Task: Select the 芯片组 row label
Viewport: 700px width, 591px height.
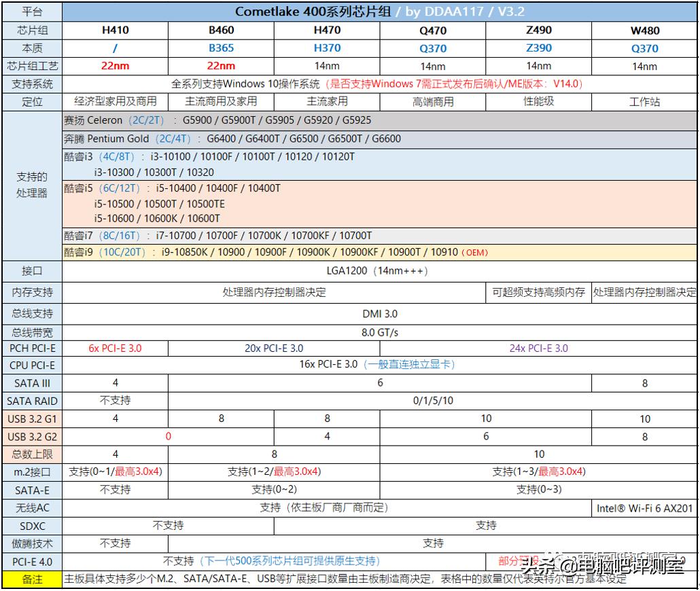Action: (x=31, y=30)
